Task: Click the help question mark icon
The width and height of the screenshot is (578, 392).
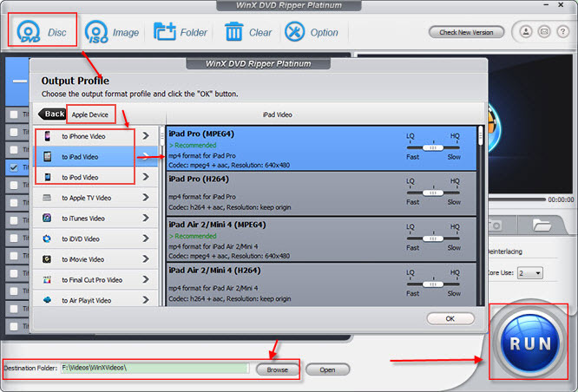Action: click(x=562, y=32)
